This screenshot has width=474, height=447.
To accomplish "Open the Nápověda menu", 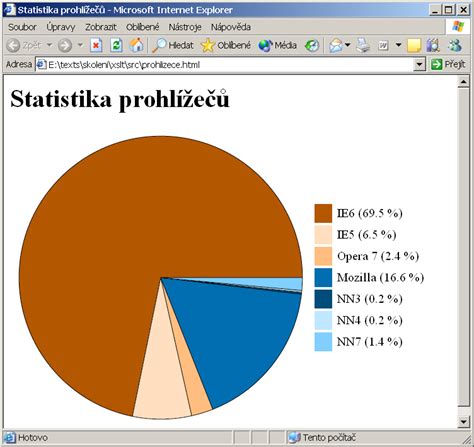I will click(x=231, y=27).
